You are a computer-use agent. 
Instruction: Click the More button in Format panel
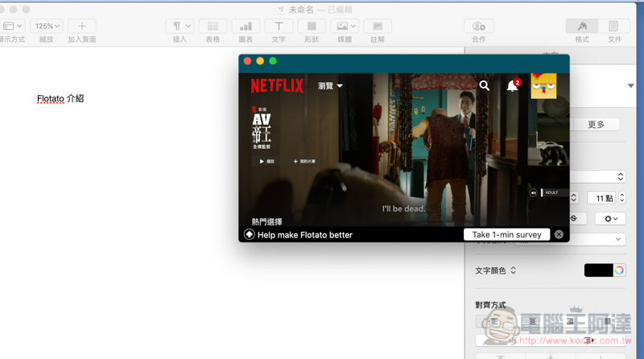point(596,125)
